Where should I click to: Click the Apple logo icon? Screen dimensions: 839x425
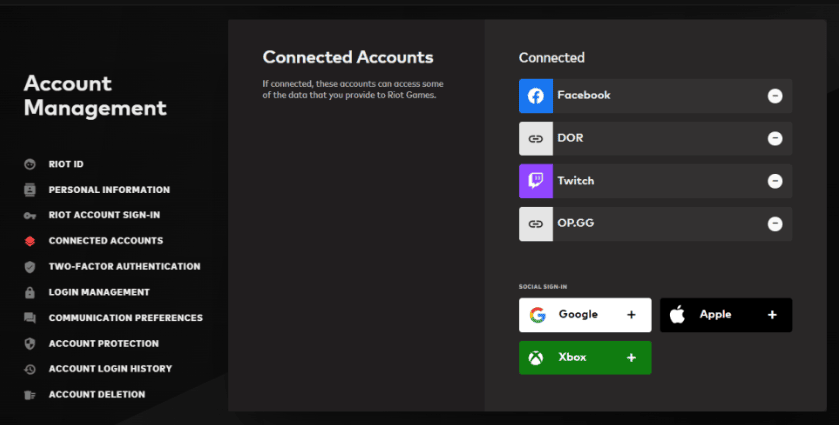tap(677, 315)
